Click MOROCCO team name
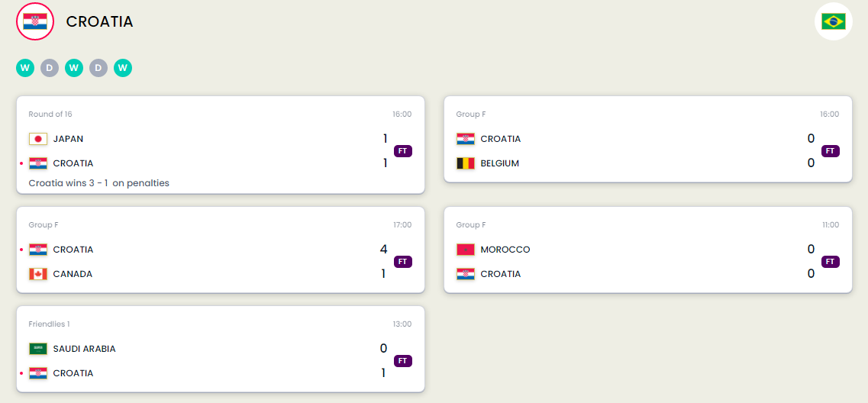The width and height of the screenshot is (868, 403). click(505, 250)
